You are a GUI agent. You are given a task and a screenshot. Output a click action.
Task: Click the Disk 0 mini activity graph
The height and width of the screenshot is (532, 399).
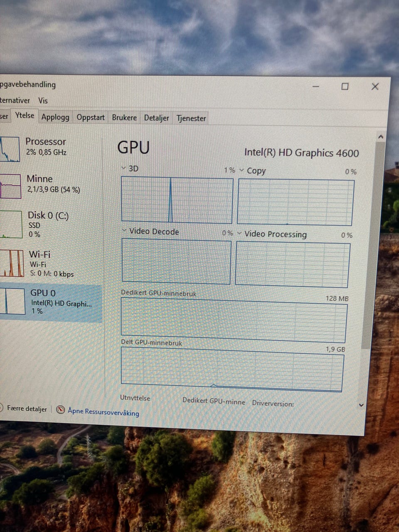tap(11, 224)
